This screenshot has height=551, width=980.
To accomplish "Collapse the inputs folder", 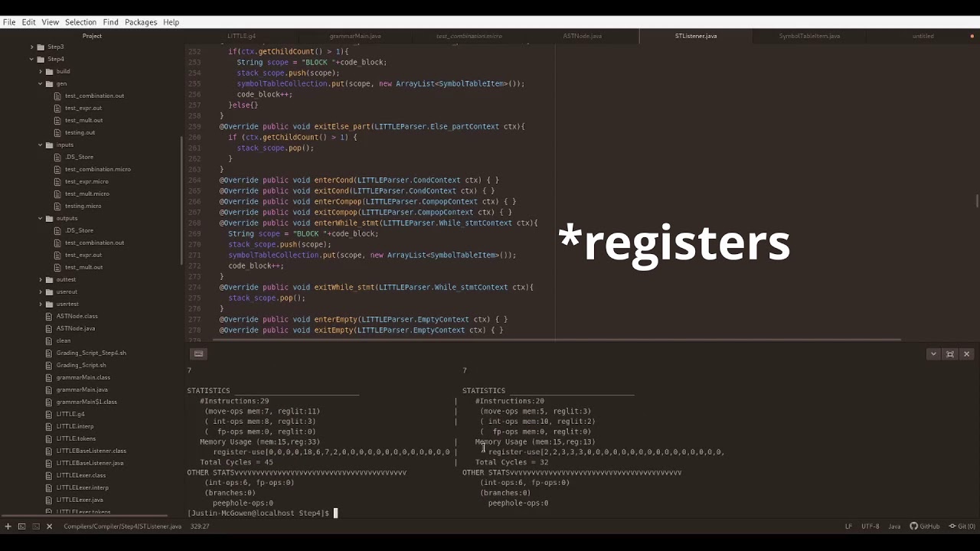I will click(x=41, y=145).
